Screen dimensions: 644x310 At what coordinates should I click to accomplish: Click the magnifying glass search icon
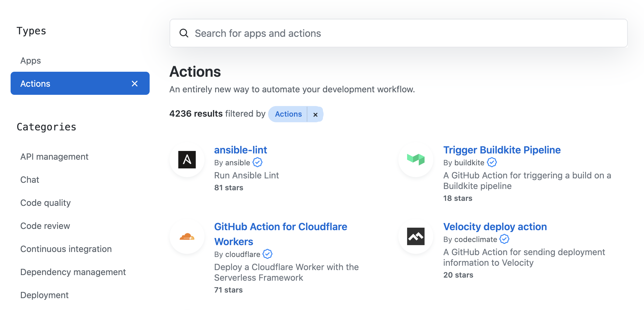point(184,33)
